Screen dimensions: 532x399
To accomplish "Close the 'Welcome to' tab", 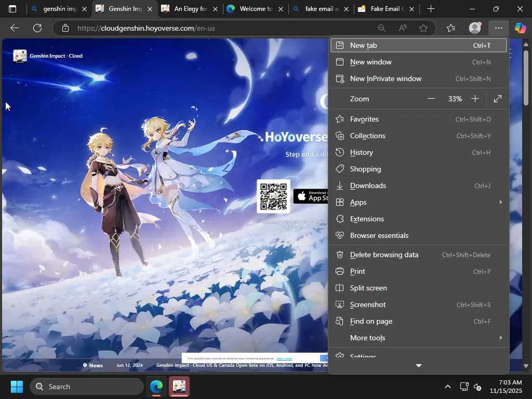I will [281, 9].
